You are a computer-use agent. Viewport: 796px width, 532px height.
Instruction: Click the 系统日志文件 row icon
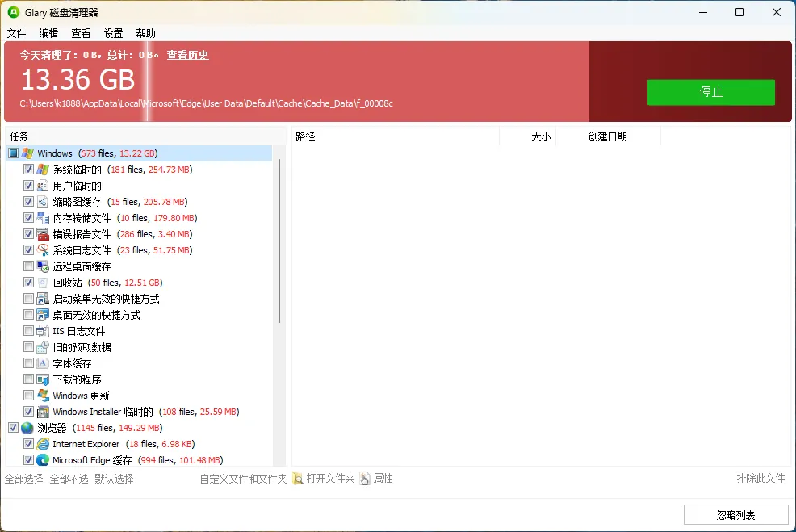[43, 250]
